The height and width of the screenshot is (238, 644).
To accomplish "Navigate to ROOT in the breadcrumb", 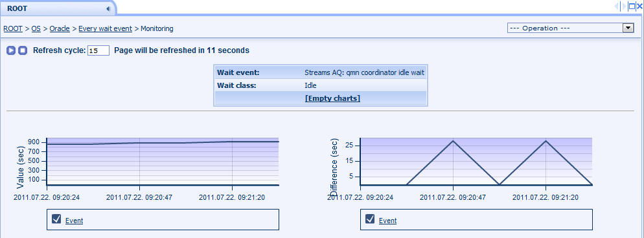I will (13, 28).
